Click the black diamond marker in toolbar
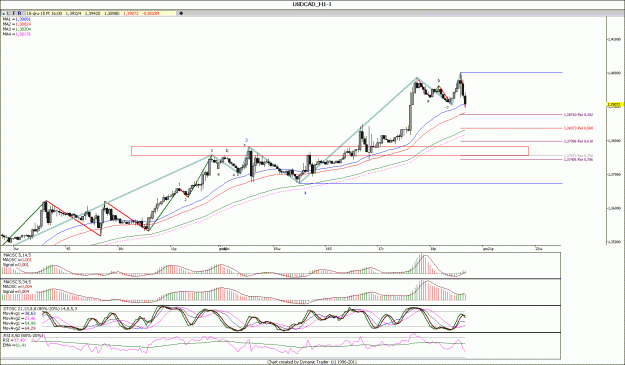The image size is (625, 365). [x=181, y=13]
